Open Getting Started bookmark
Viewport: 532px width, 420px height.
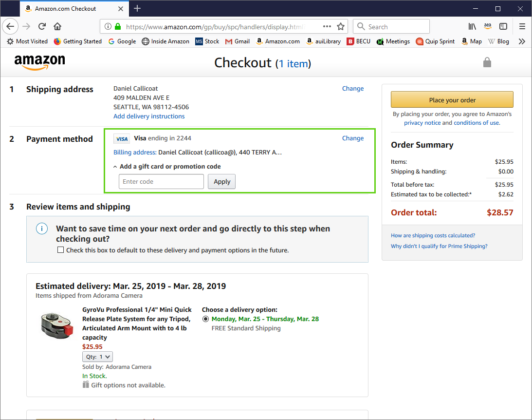click(78, 41)
